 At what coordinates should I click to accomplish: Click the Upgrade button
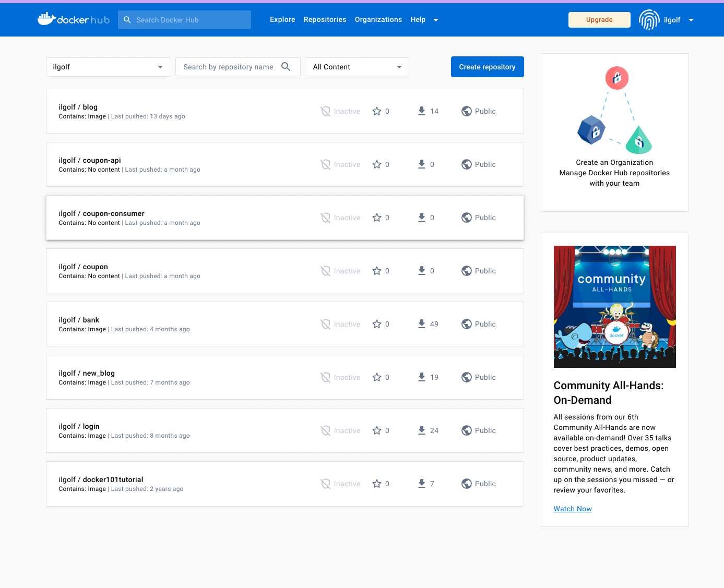[x=599, y=20]
